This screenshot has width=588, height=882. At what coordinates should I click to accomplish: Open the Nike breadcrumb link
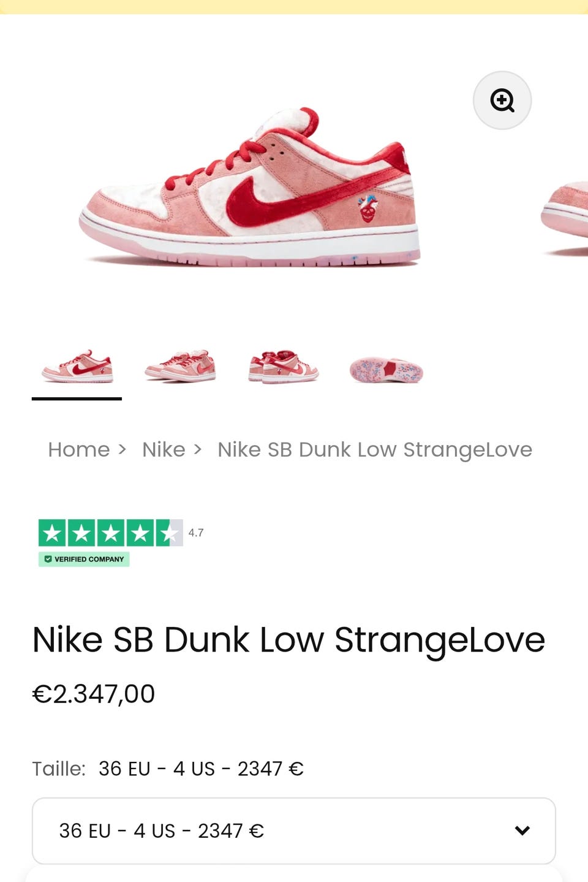coord(164,449)
